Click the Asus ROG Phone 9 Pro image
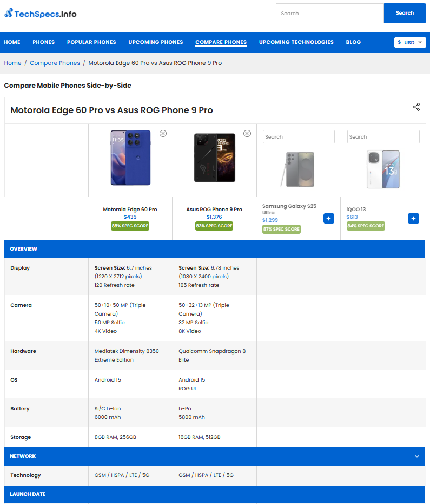Screen dimensions: 430x504 point(215,158)
